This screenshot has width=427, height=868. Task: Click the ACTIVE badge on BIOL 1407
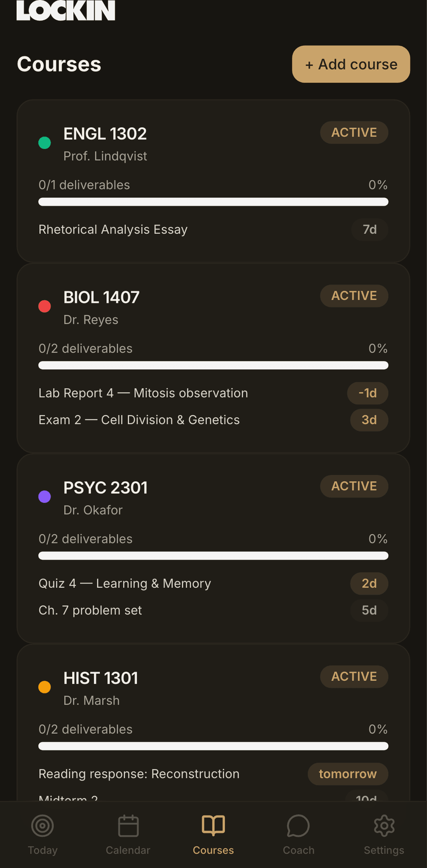click(x=354, y=296)
